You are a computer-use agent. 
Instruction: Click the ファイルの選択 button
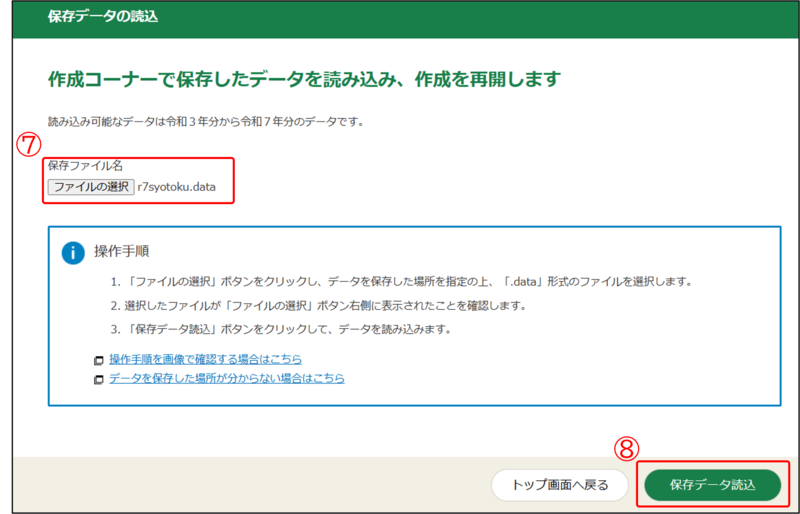tap(91, 186)
